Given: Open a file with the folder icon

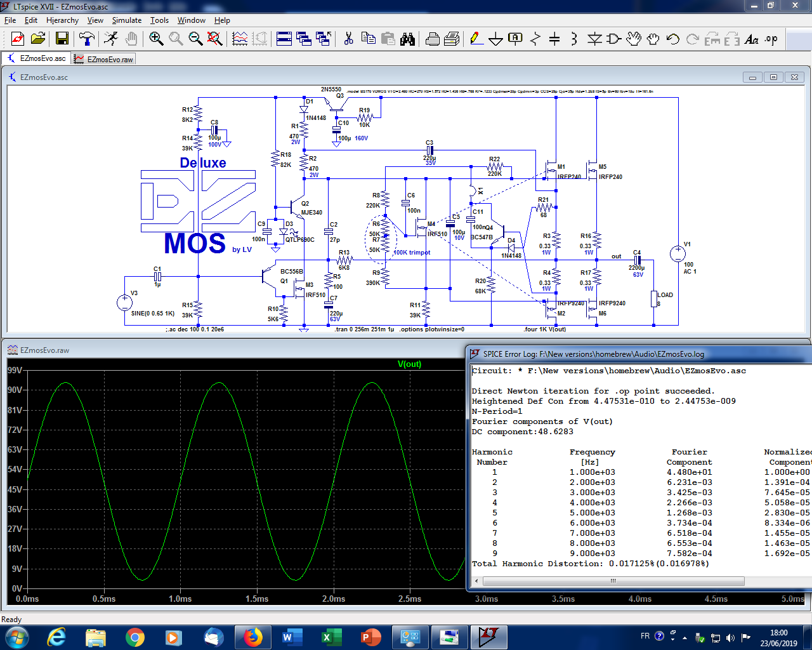Looking at the screenshot, I should click(38, 39).
